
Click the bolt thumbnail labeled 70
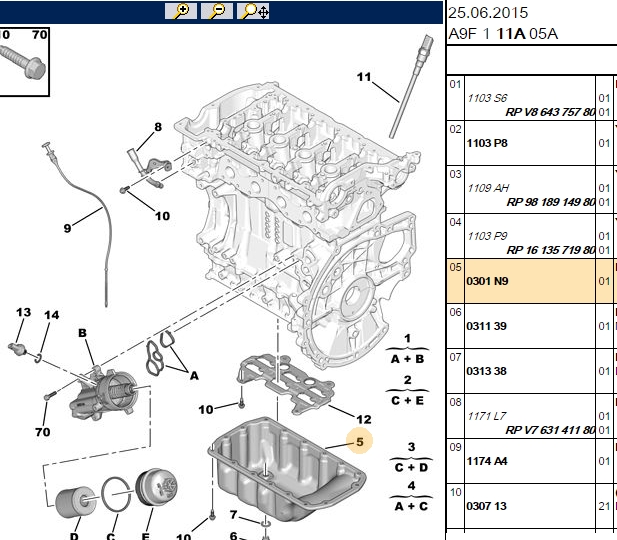[24, 61]
